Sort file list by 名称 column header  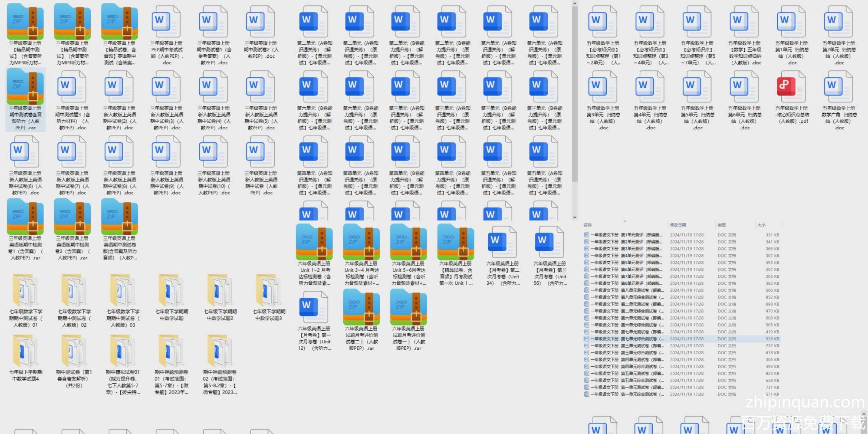(588, 225)
